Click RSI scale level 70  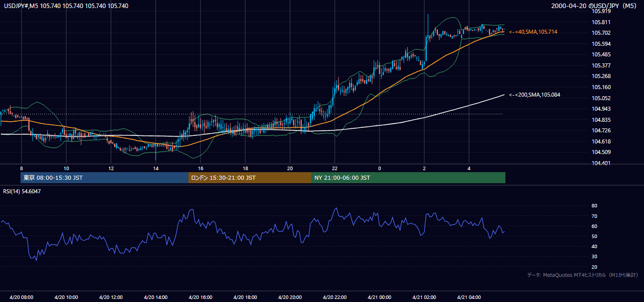coord(594,216)
